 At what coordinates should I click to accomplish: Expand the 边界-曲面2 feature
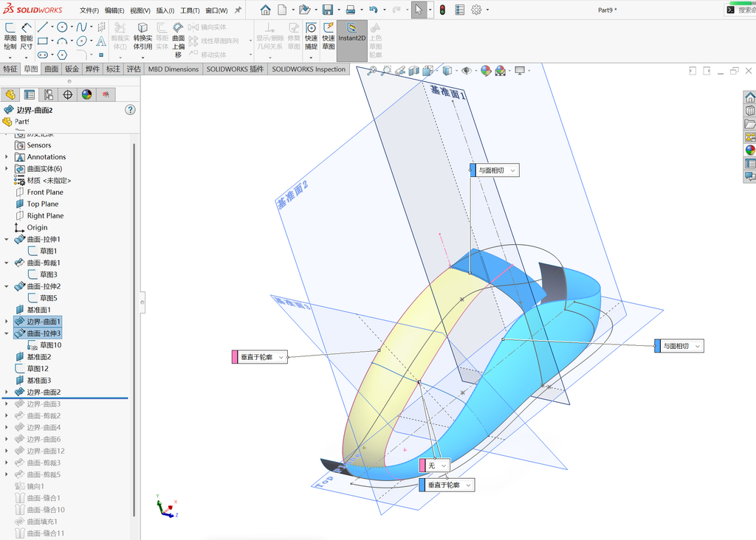pyautogui.click(x=6, y=392)
